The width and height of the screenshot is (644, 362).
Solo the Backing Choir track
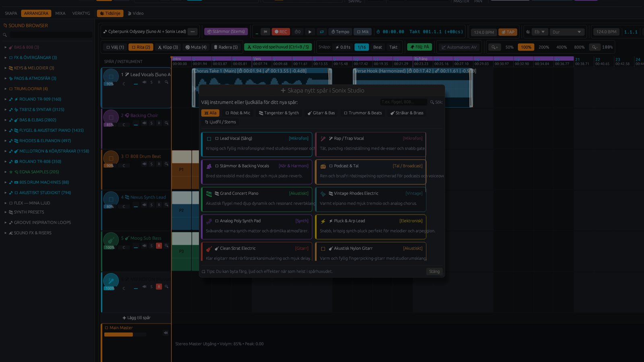pyautogui.click(x=151, y=123)
